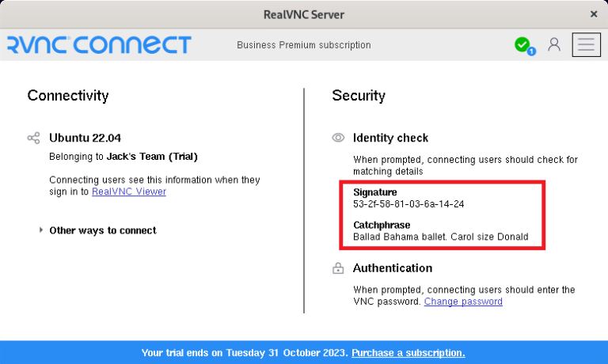Click the Other ways to connect label
Image resolution: width=608 pixels, height=364 pixels.
click(x=103, y=230)
